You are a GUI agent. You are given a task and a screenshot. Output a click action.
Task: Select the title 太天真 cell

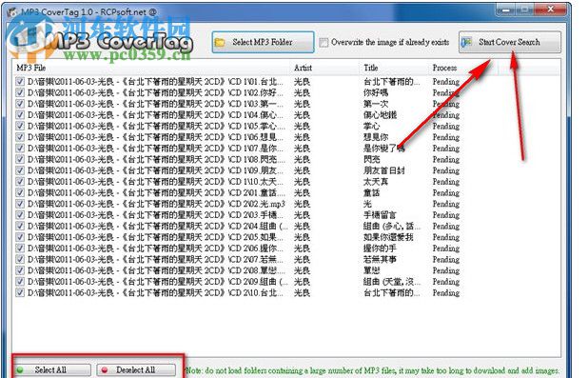pyautogui.click(x=376, y=182)
